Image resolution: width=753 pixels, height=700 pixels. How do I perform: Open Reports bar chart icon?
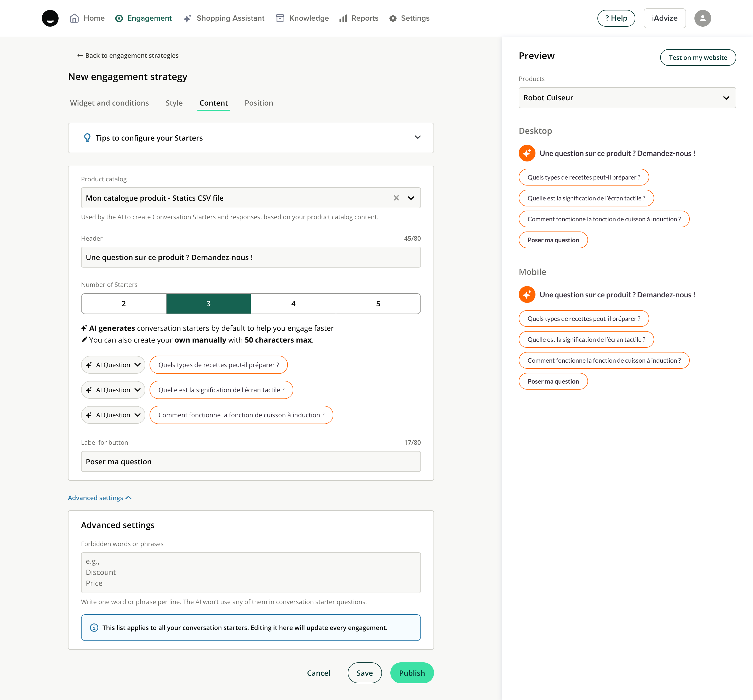(x=343, y=18)
